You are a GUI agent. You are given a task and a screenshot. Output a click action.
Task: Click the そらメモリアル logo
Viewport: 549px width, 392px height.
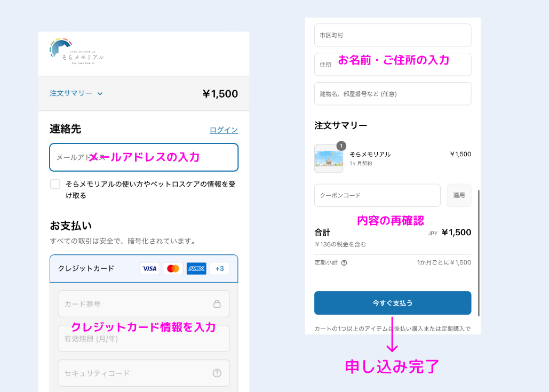[x=76, y=52]
